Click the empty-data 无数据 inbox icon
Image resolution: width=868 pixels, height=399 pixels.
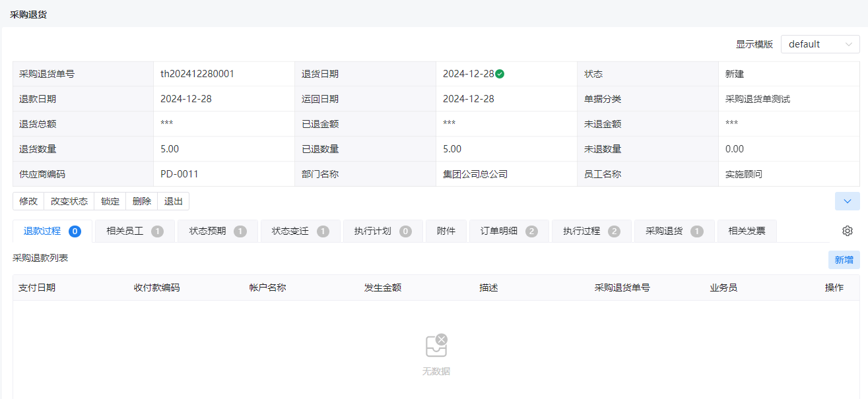[436, 346]
